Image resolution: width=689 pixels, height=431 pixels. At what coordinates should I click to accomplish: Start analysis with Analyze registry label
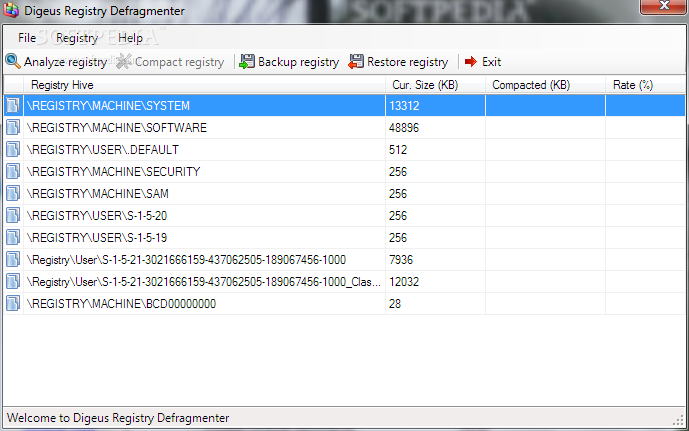point(65,62)
